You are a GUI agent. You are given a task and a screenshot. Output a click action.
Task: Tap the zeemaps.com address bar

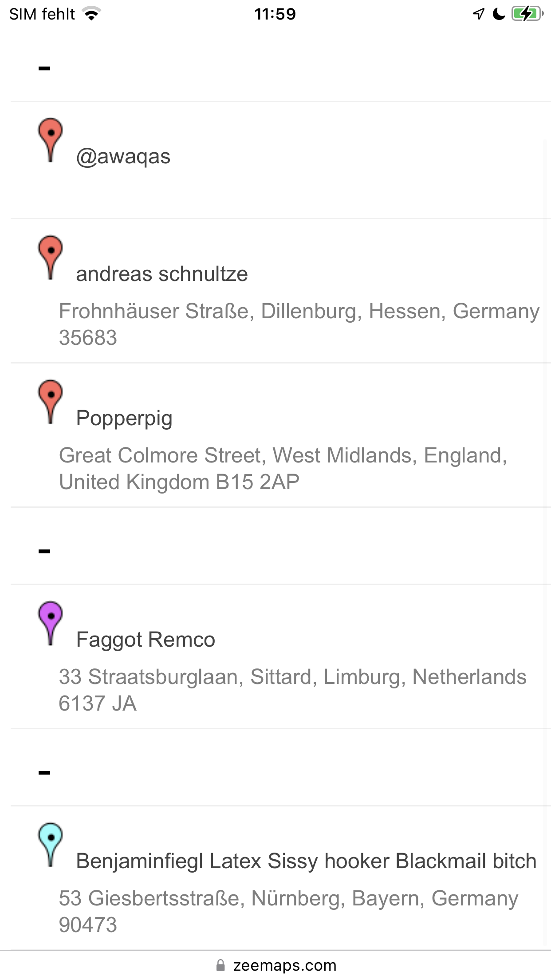tap(284, 965)
